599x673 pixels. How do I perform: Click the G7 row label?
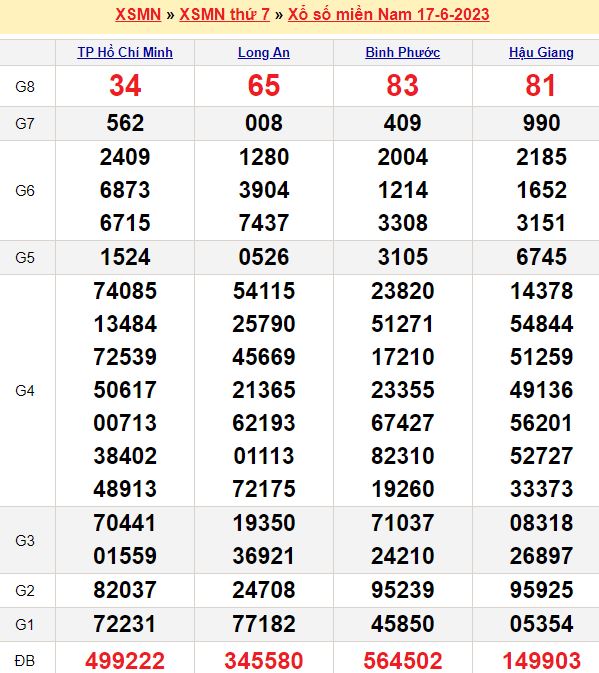pos(25,124)
